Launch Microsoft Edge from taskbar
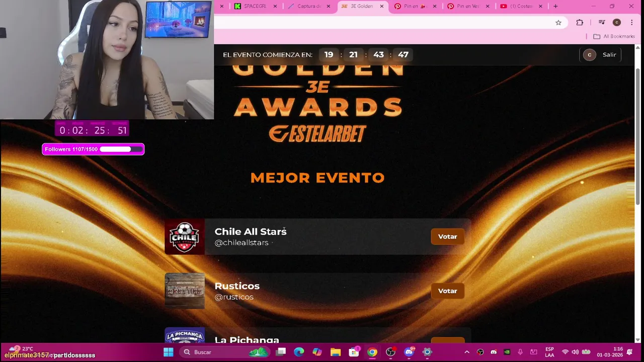Image resolution: width=644 pixels, height=362 pixels. coord(299,352)
